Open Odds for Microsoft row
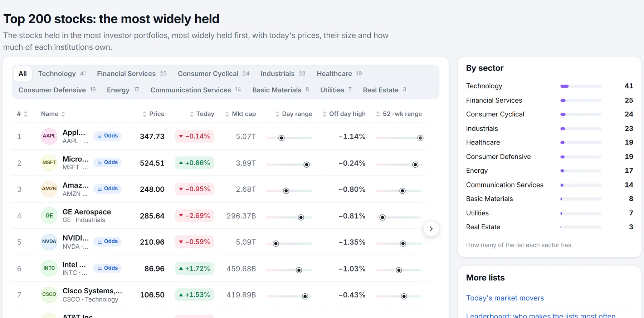 click(107, 162)
